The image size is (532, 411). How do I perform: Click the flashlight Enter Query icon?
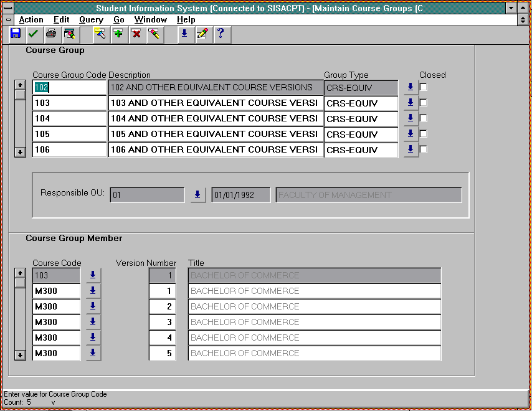[100, 34]
